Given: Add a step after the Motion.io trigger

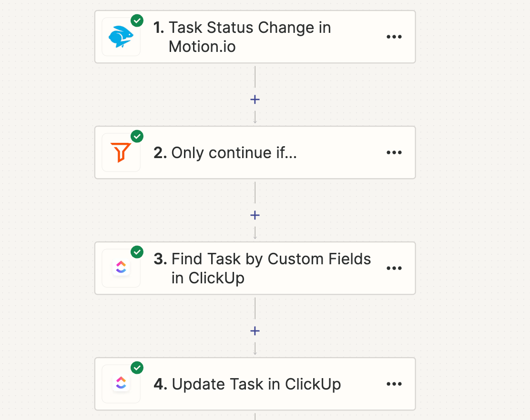Looking at the screenshot, I should point(255,100).
